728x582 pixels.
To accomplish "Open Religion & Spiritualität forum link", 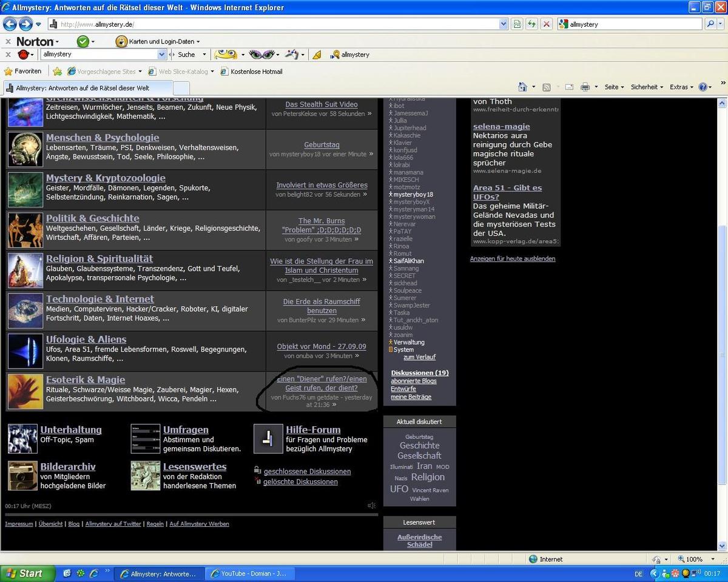I will [99, 259].
